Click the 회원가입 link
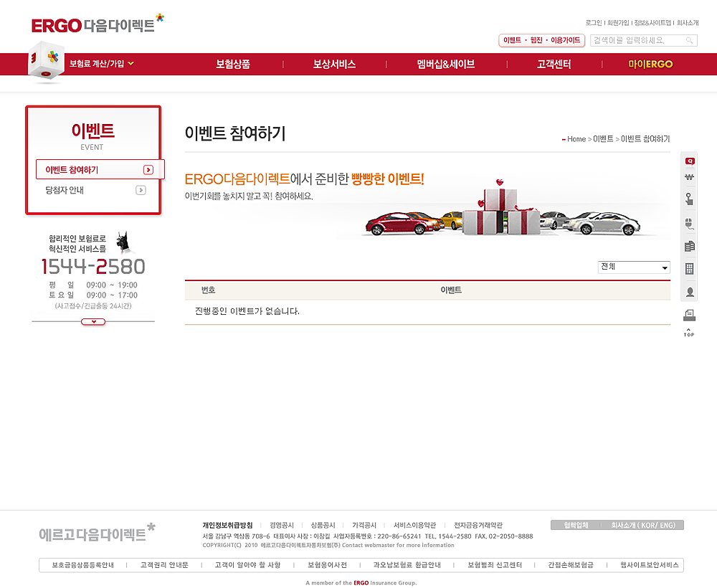The height and width of the screenshot is (588, 717). (x=618, y=23)
